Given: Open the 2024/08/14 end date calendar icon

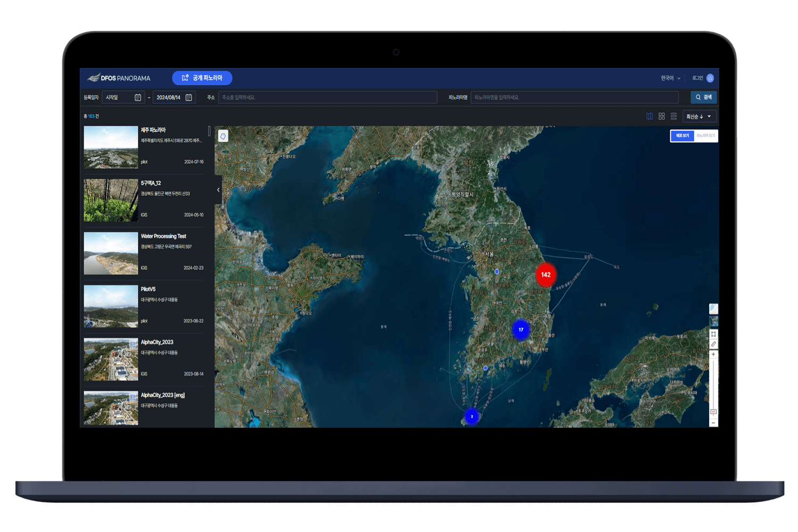Looking at the screenshot, I should [x=189, y=97].
